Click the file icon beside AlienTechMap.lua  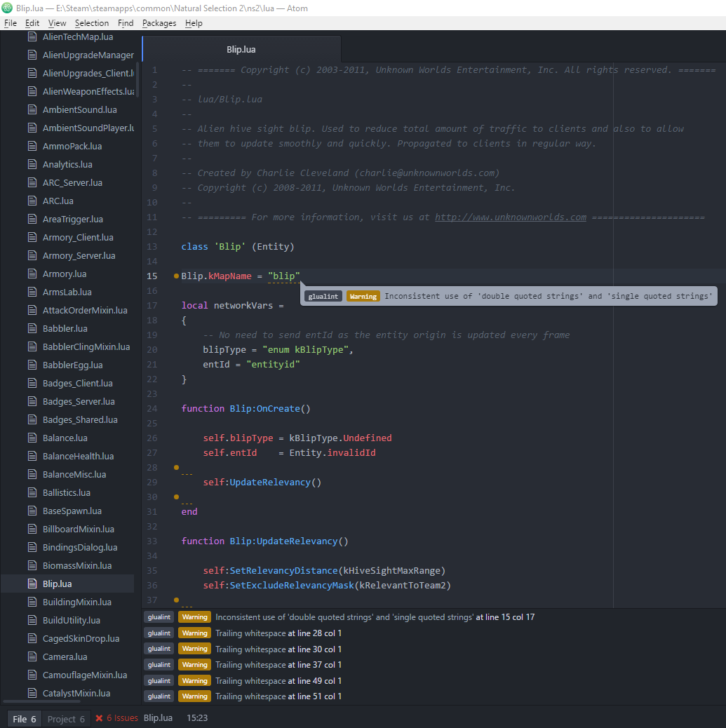(x=32, y=36)
